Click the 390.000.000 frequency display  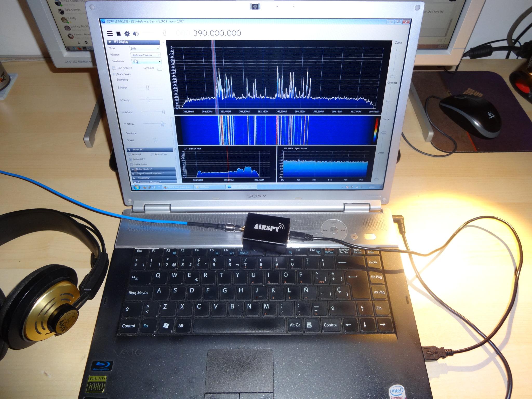(x=217, y=33)
